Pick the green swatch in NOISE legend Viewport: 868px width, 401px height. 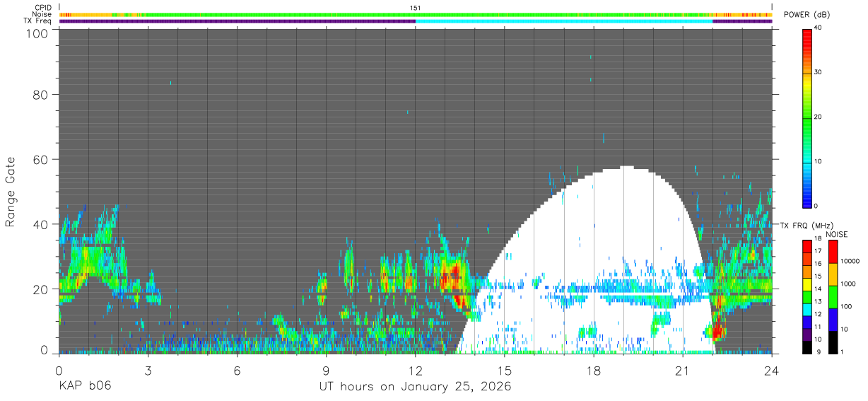point(833,297)
